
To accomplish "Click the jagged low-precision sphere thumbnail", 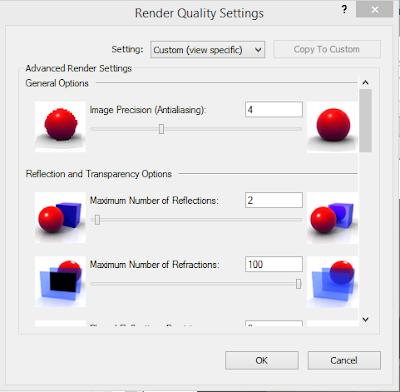I will pyautogui.click(x=60, y=127).
